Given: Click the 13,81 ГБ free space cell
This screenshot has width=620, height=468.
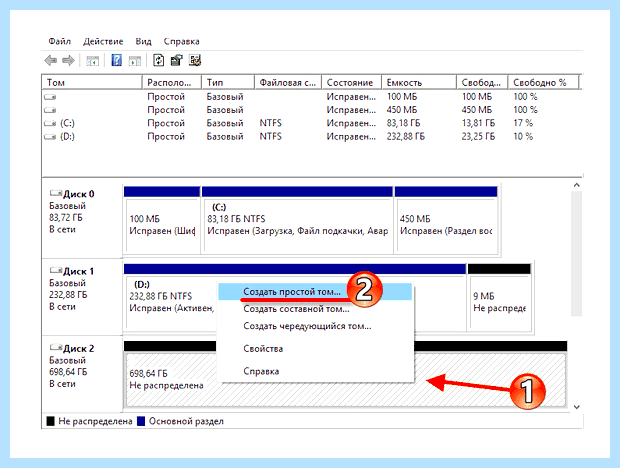Looking at the screenshot, I should tap(478, 123).
